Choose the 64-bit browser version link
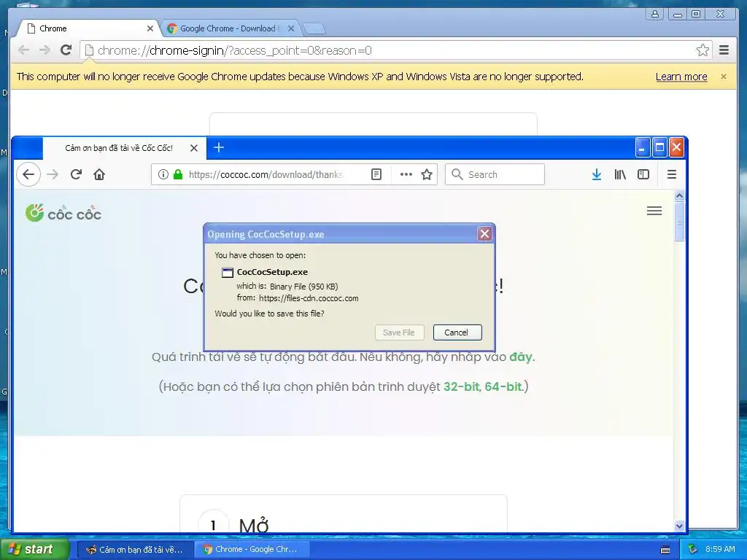This screenshot has height=560, width=747. [x=503, y=386]
